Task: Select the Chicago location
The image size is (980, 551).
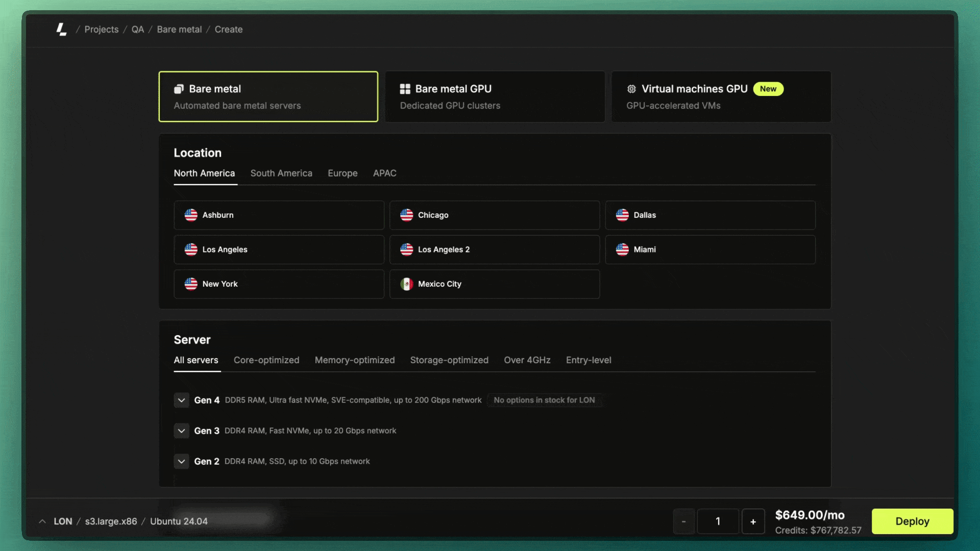Action: click(x=494, y=215)
